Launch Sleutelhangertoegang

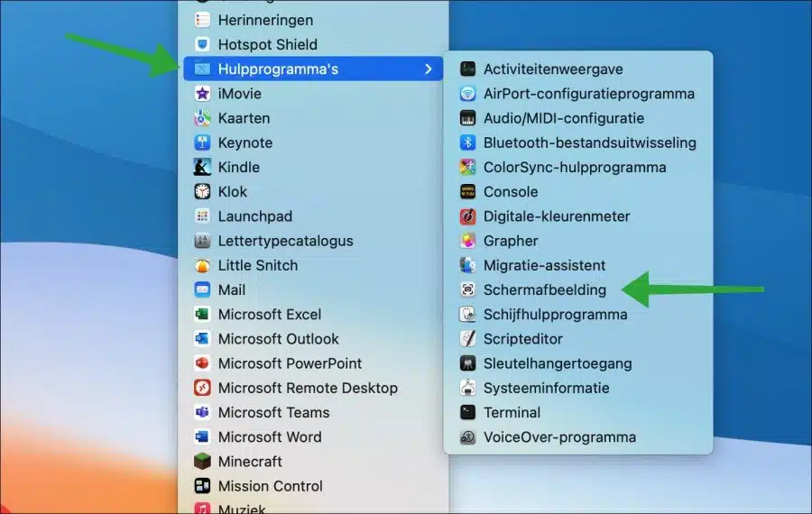pos(578,363)
